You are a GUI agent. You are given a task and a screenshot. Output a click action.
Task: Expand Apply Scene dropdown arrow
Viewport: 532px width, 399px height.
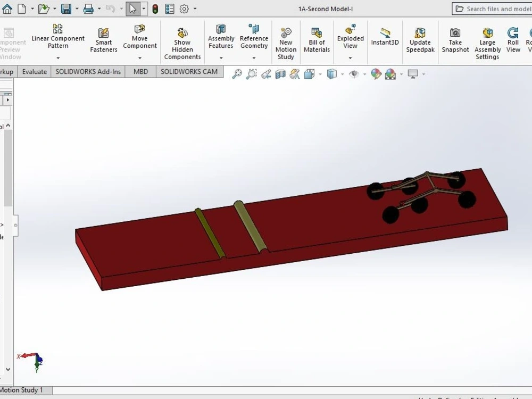click(401, 74)
